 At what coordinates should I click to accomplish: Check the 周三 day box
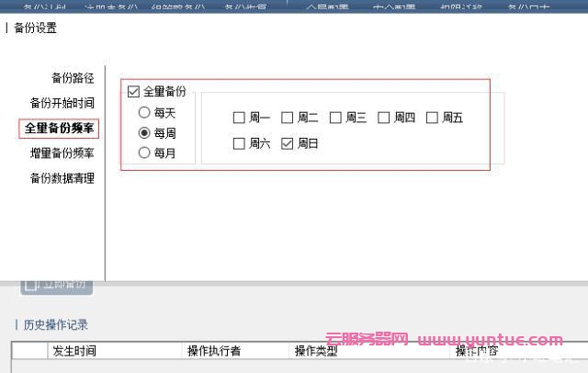pos(335,118)
